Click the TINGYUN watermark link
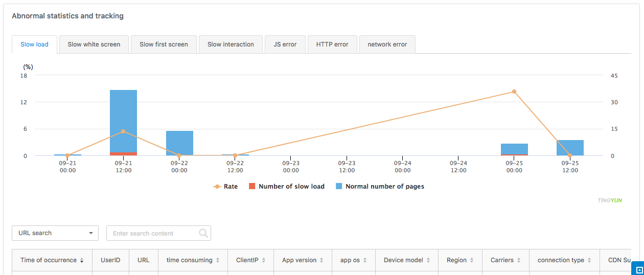This screenshot has height=275, width=644. click(609, 200)
